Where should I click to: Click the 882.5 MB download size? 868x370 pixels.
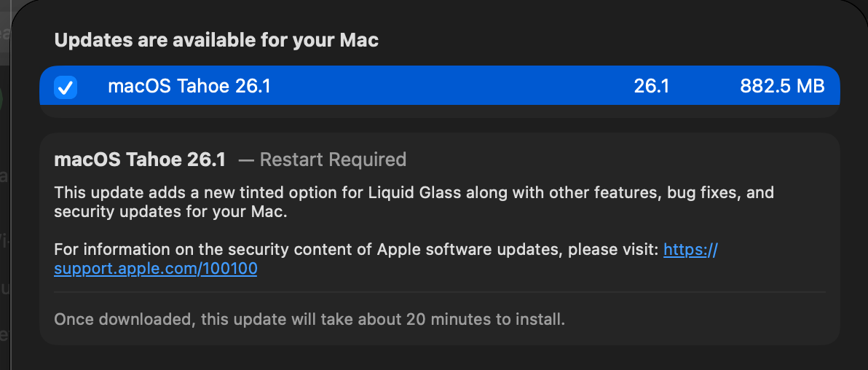pos(782,87)
